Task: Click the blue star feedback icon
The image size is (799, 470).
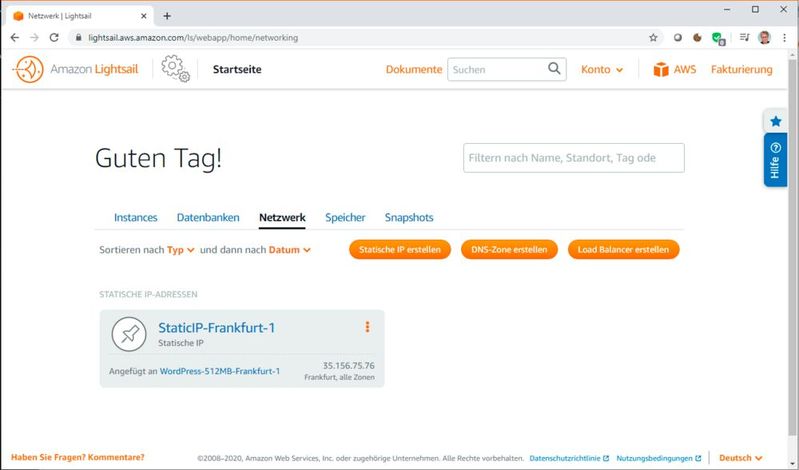Action: [776, 121]
